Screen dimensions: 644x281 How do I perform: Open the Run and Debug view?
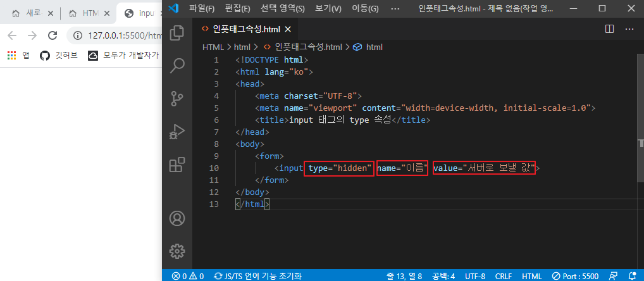tap(177, 132)
